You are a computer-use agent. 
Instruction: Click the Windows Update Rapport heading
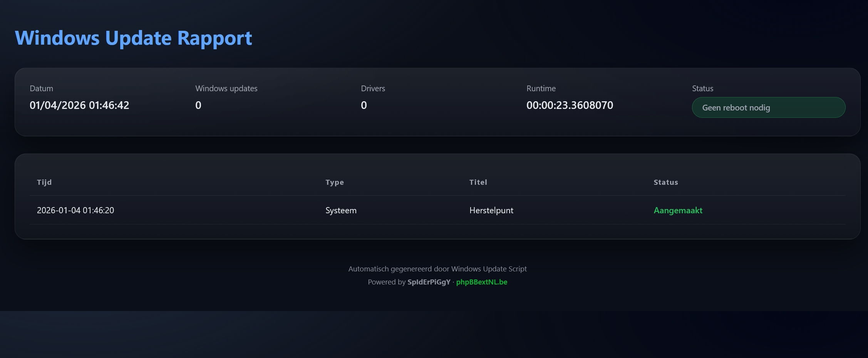click(133, 38)
